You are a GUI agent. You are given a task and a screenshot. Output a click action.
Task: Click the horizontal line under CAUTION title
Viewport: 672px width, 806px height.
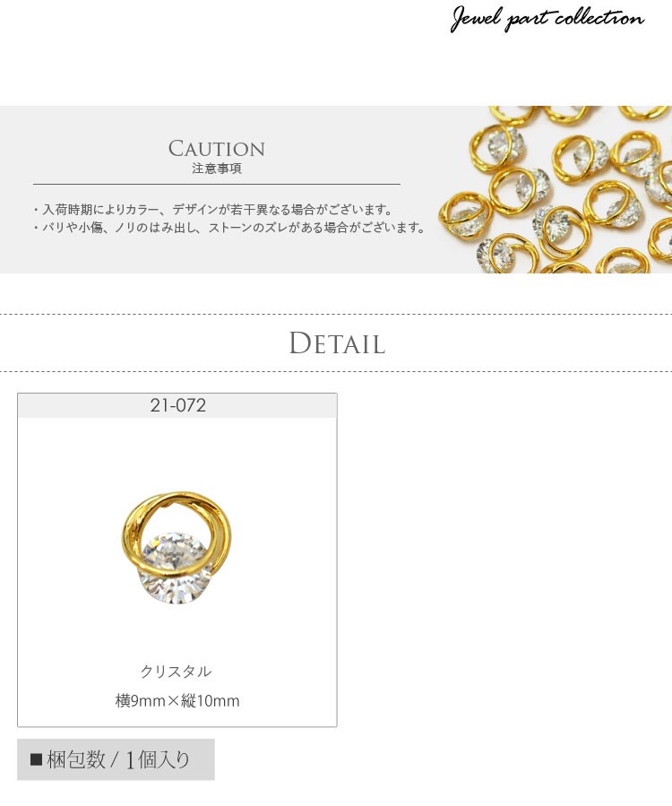[x=216, y=184]
